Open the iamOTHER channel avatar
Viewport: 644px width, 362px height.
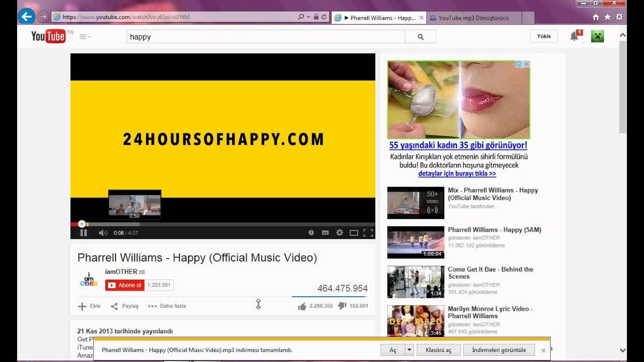click(x=89, y=280)
